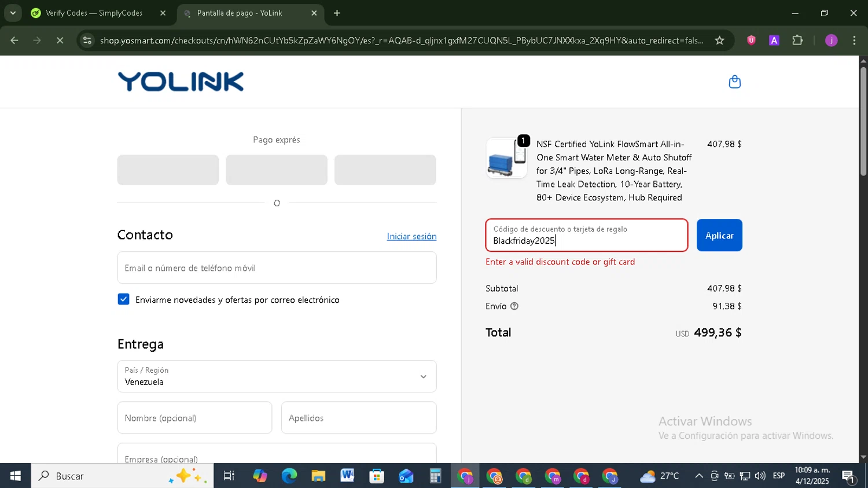Open Copilot from the taskbar
Image resolution: width=868 pixels, height=488 pixels.
260,476
